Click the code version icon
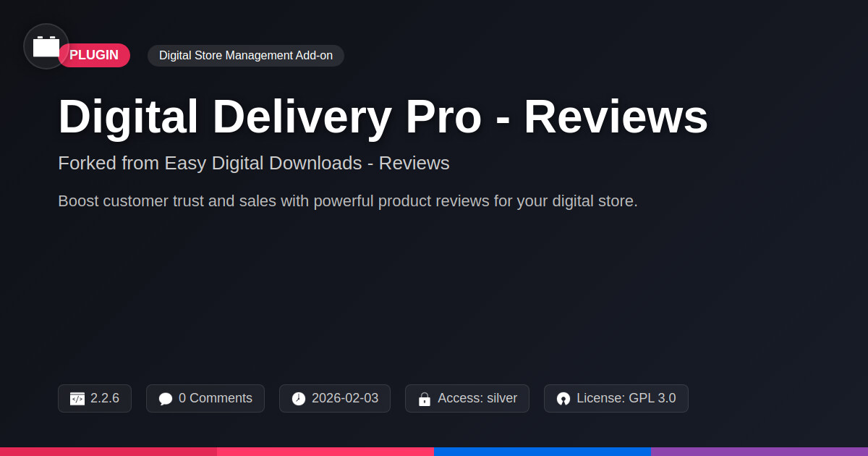Screen dimensions: 868x456 77,399
